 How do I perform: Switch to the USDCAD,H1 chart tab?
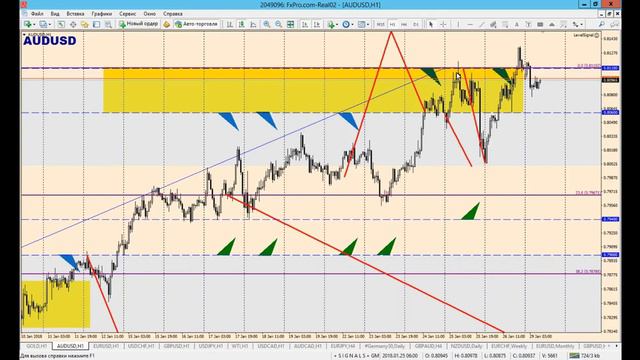pyautogui.click(x=271, y=346)
